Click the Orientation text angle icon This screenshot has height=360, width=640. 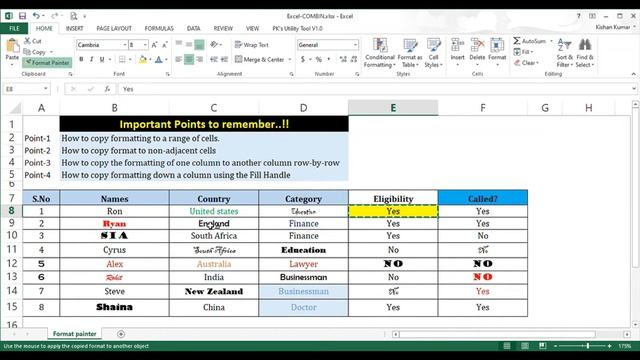214,44
